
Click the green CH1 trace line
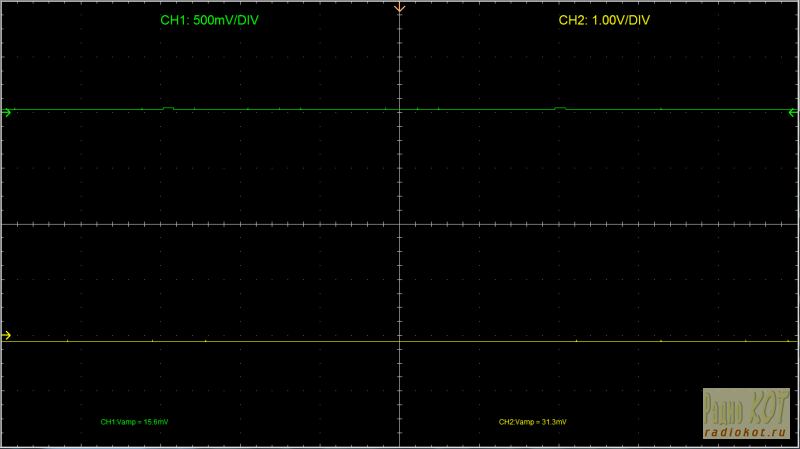[300, 109]
